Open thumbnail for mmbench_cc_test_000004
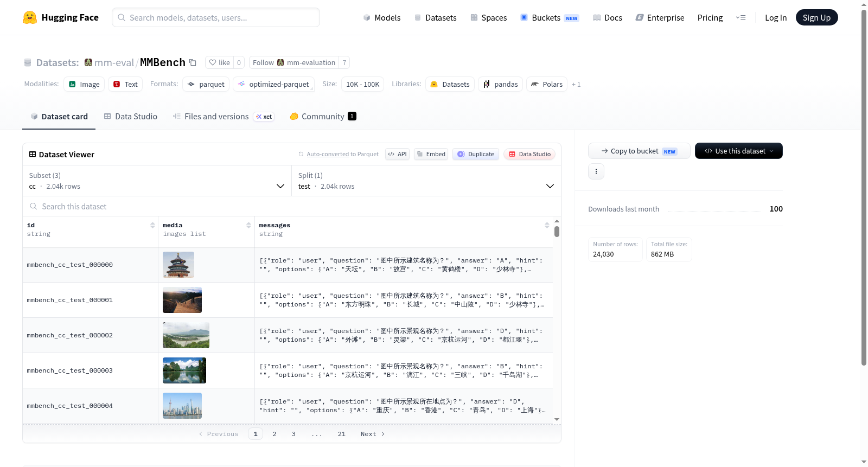Screen dimensions: 868x467 pos(182,406)
